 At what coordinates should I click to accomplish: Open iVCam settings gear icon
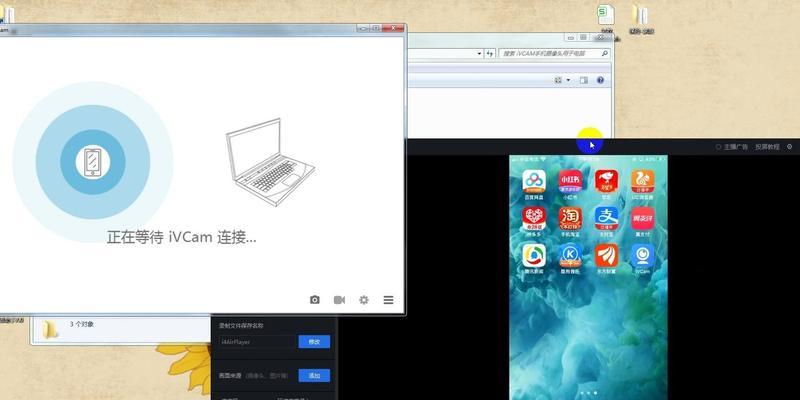click(364, 300)
